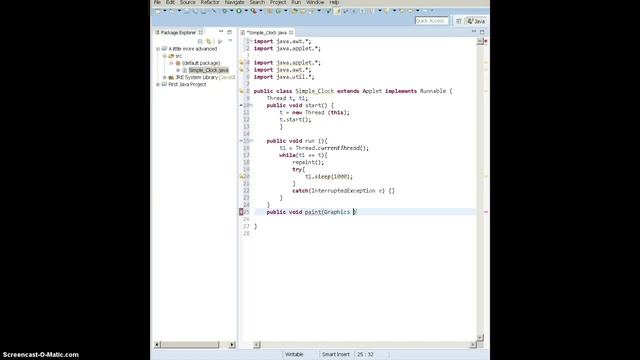
Task: Select the src folder
Action: click(178, 56)
